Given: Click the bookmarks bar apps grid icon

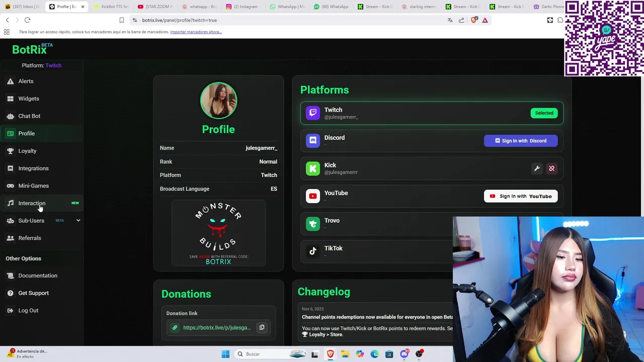Looking at the screenshot, I should [x=7, y=32].
